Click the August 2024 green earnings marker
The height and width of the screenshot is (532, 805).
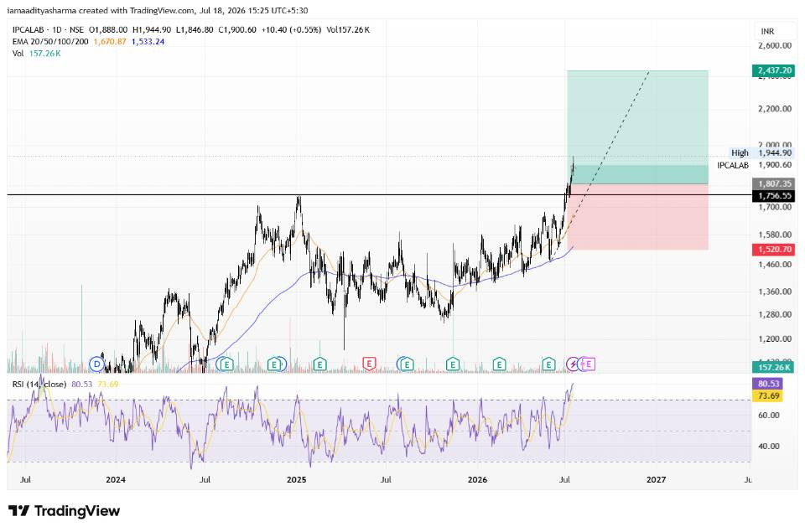[226, 364]
